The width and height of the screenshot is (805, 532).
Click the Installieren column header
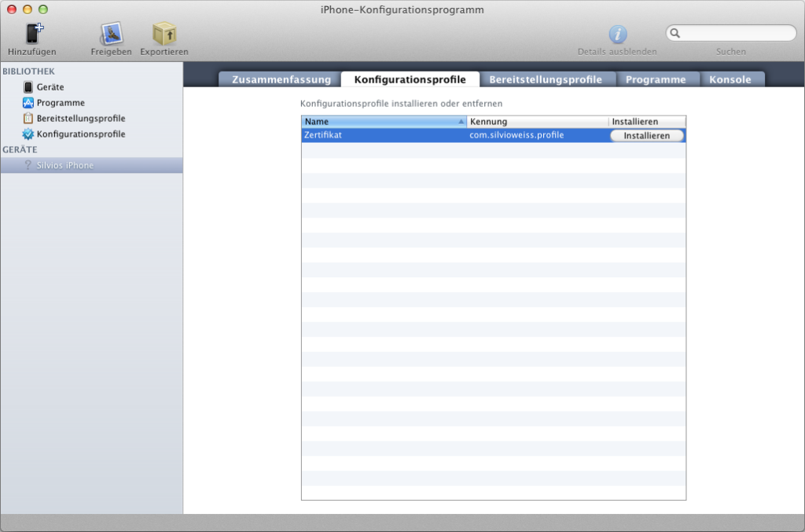(x=648, y=122)
